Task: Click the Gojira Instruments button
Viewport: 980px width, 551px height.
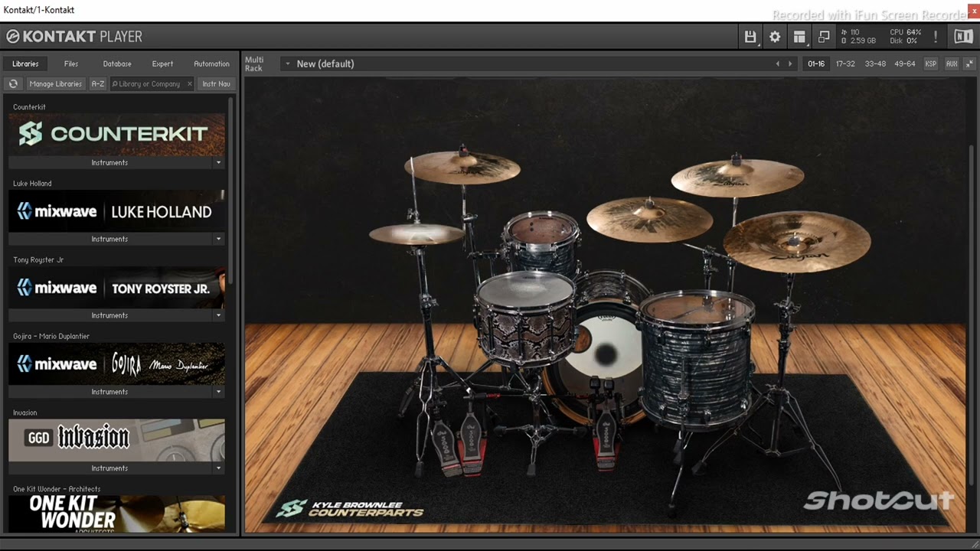Action: pyautogui.click(x=110, y=392)
